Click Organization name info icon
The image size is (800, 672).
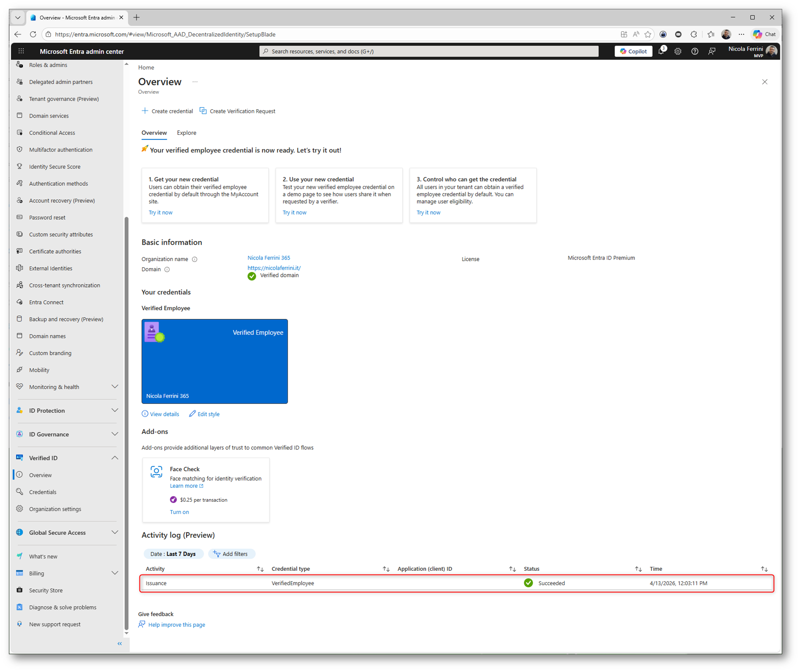coord(194,259)
